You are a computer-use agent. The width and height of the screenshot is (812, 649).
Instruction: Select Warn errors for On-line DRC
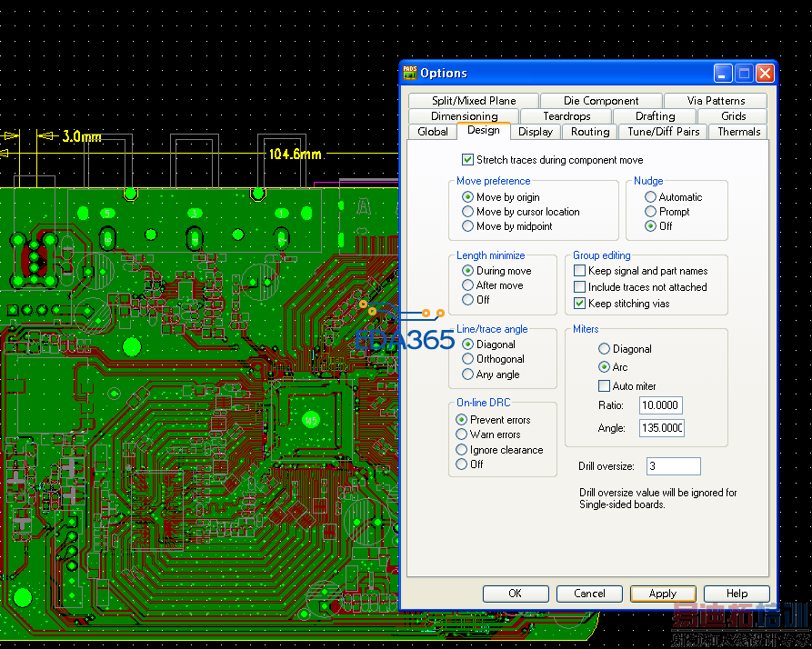[x=462, y=434]
